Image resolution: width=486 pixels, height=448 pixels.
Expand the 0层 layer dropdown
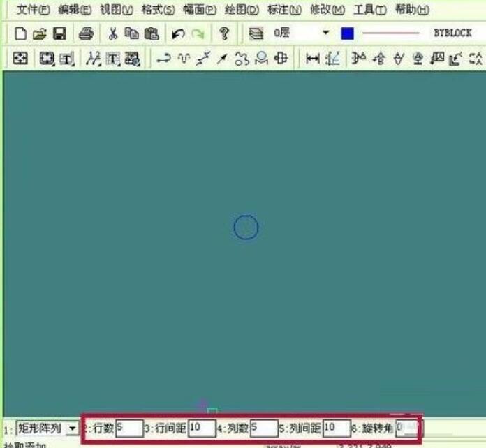325,33
